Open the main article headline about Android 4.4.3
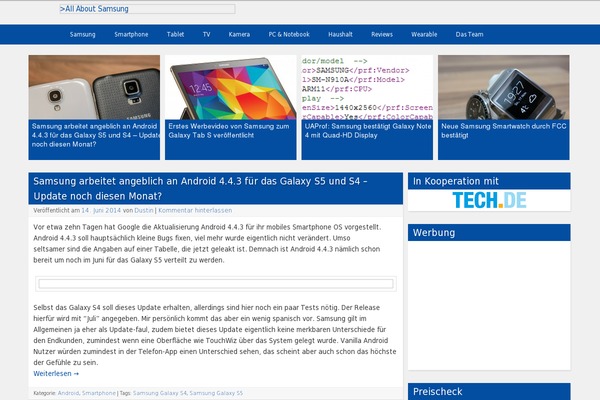The width and height of the screenshot is (600, 400). (200, 188)
